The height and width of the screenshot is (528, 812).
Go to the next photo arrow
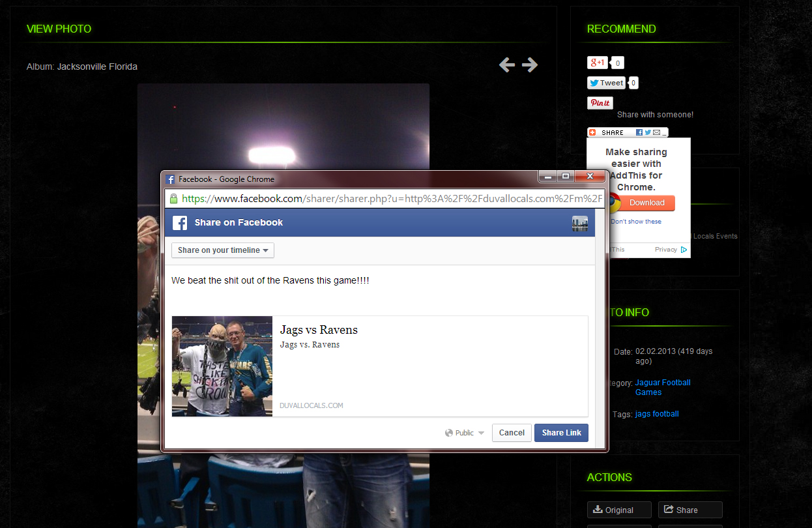pyautogui.click(x=530, y=65)
